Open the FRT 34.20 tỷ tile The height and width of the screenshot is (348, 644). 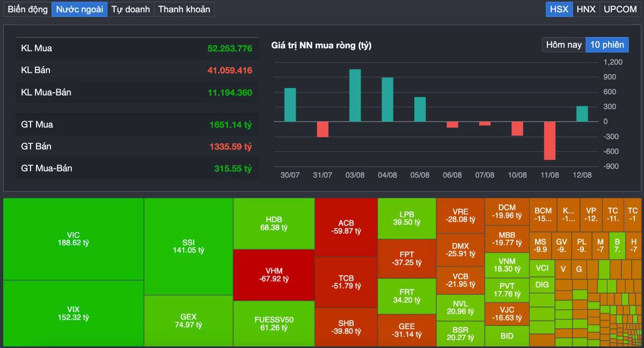pos(407,296)
